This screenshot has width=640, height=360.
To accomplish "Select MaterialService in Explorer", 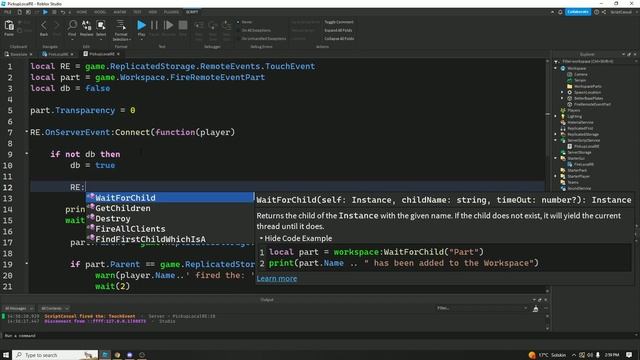I will tap(580, 122).
